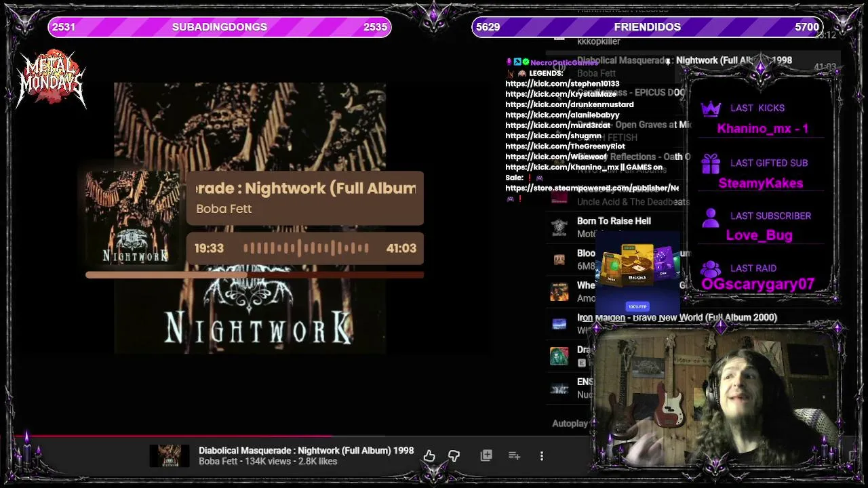Open kick.com/alanilebabyy link in chat
Image resolution: width=868 pixels, height=488 pixels.
point(562,115)
